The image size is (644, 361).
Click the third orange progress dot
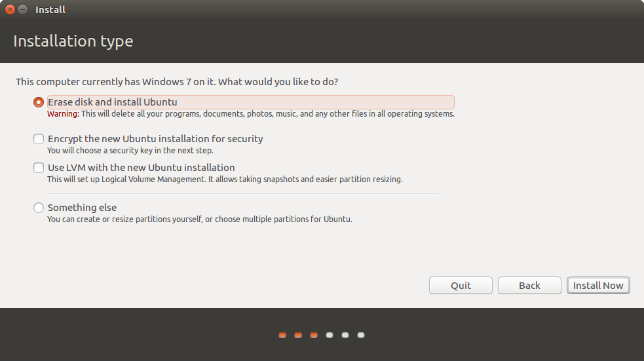(x=314, y=335)
